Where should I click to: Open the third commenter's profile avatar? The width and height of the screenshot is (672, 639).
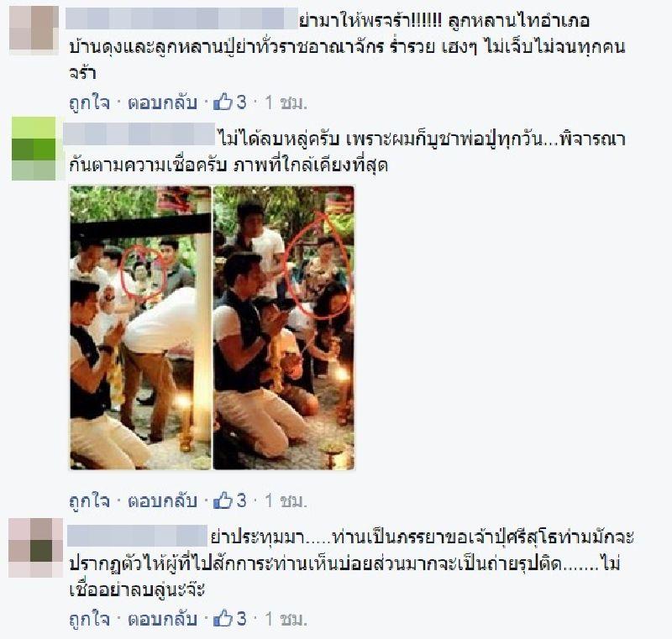(35, 547)
